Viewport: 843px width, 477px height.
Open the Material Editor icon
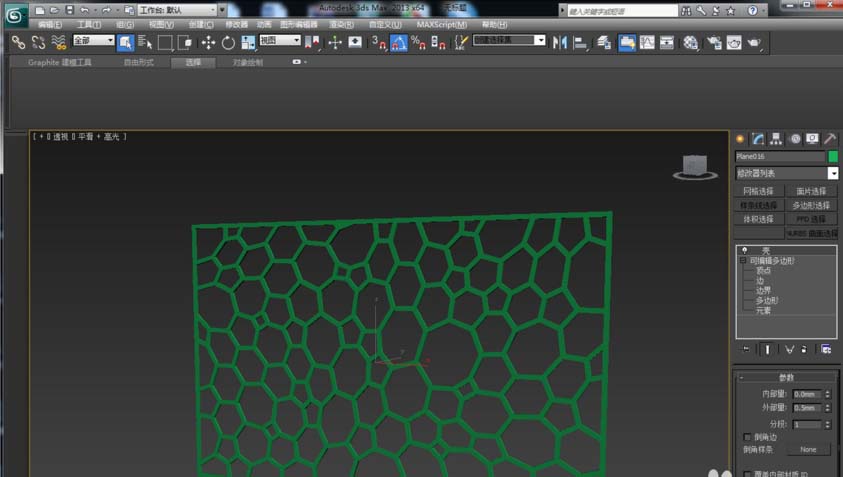click(690, 42)
